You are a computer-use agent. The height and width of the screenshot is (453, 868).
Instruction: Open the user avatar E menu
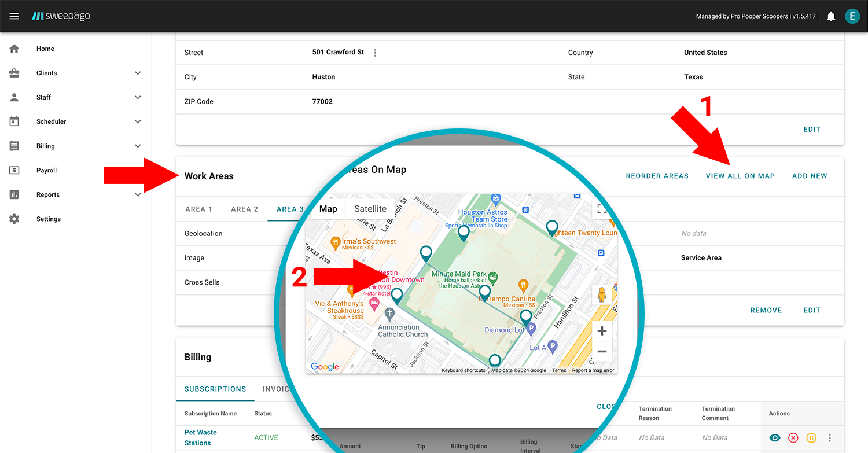click(852, 16)
